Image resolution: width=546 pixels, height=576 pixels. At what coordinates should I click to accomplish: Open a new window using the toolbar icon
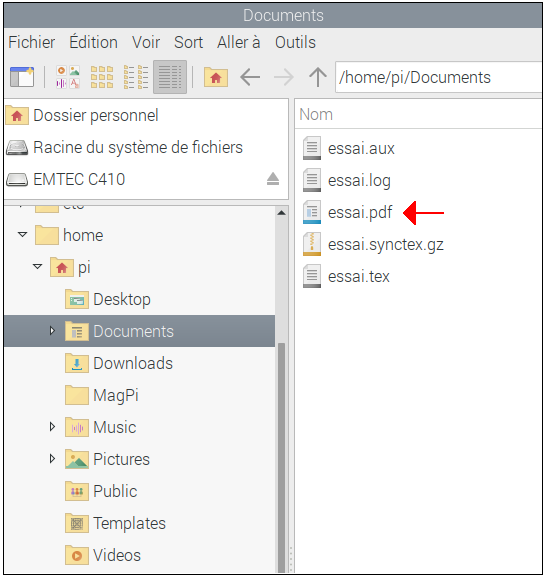pos(22,77)
